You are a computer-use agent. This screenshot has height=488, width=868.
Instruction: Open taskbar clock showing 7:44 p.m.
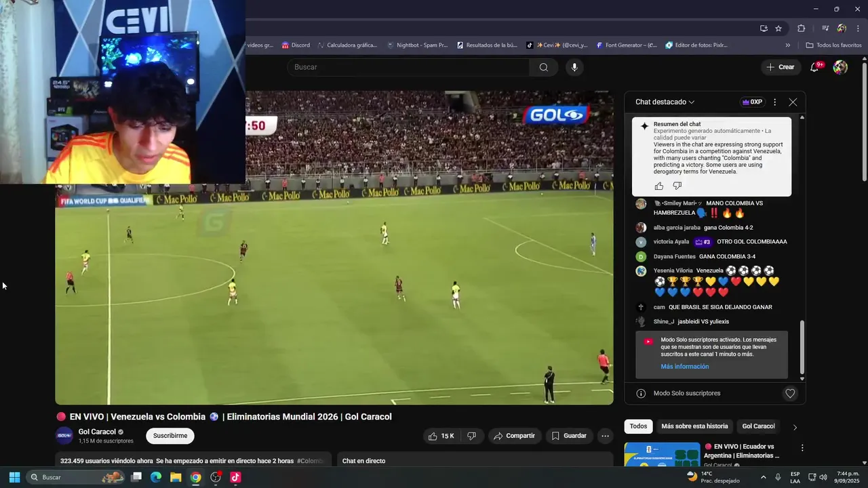point(848,477)
